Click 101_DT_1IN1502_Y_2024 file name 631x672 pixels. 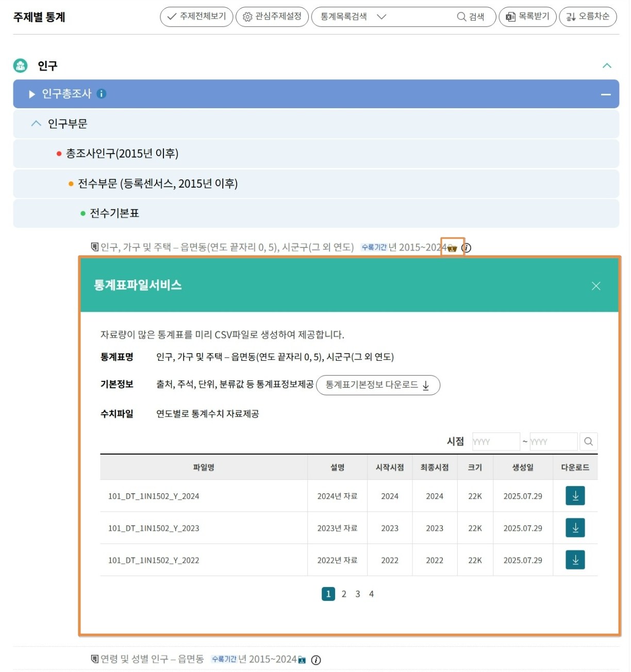(154, 496)
